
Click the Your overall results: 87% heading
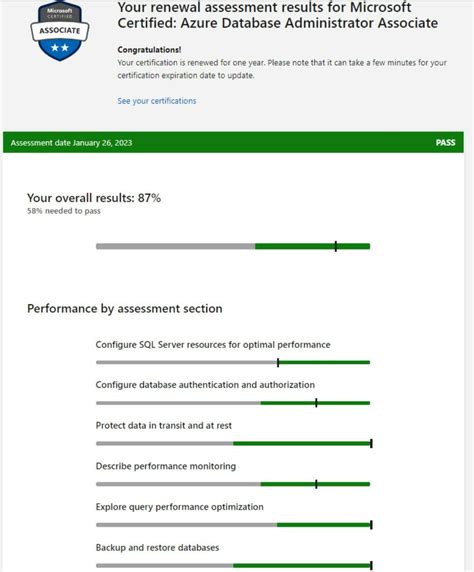coord(94,198)
